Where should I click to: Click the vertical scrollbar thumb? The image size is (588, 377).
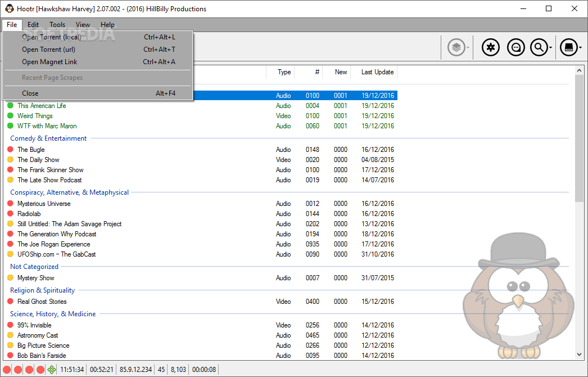(579, 138)
